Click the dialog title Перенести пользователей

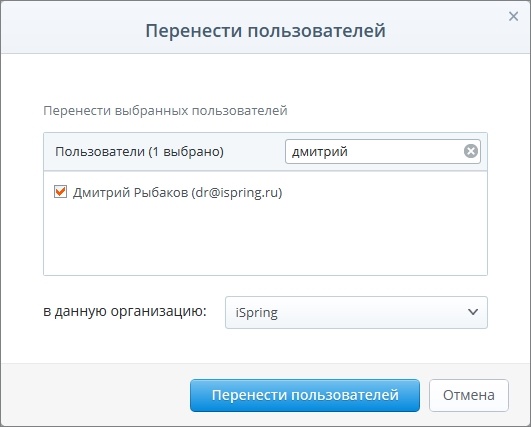[266, 30]
